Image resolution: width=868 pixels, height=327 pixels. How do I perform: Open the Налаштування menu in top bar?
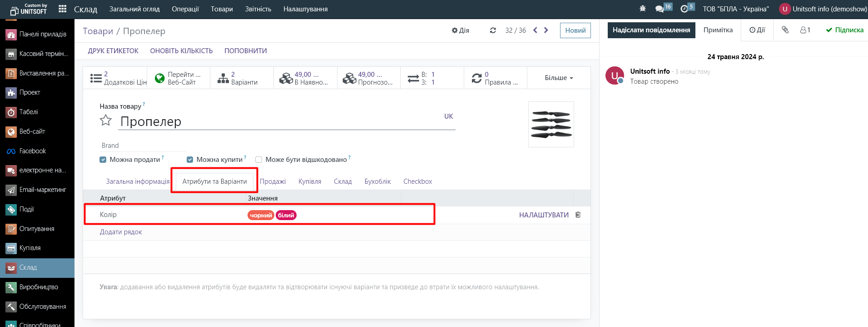click(x=305, y=9)
